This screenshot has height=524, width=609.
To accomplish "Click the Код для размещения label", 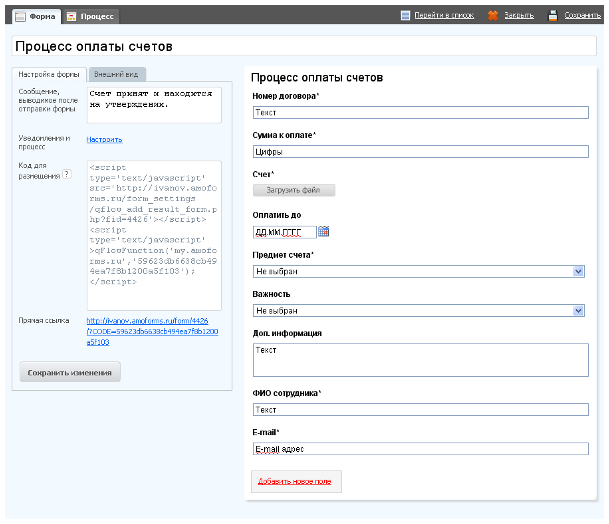I will pos(39,171).
